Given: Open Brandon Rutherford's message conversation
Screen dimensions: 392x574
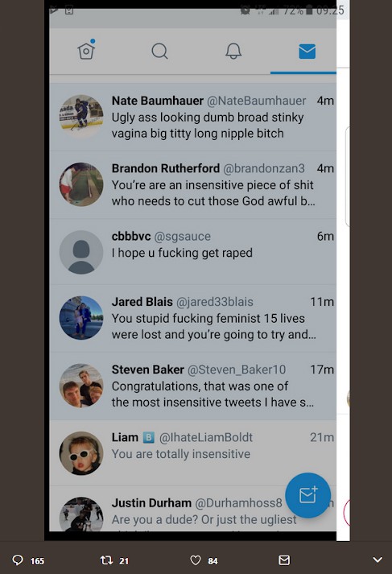Looking at the screenshot, I should (193, 185).
